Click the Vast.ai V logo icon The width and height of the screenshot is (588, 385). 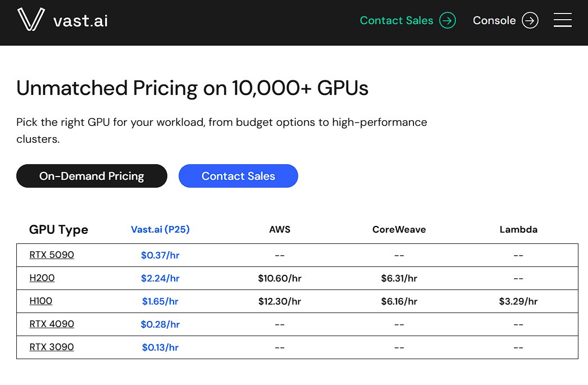(31, 20)
